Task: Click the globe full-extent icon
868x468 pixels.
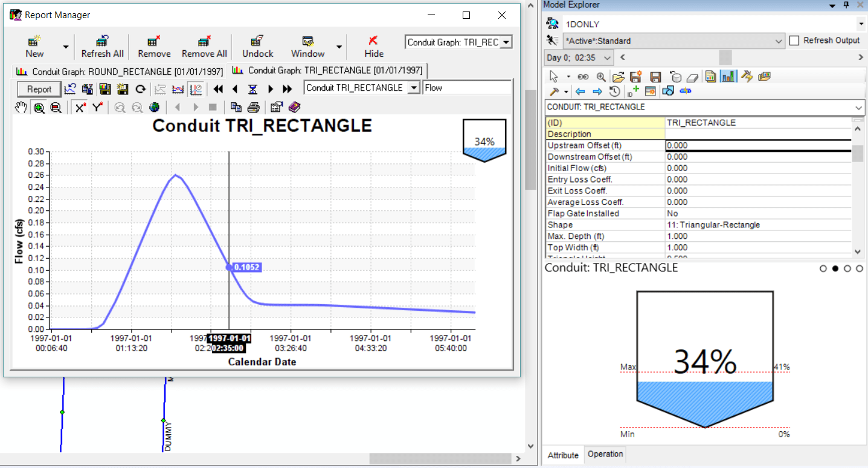Action: [x=155, y=107]
